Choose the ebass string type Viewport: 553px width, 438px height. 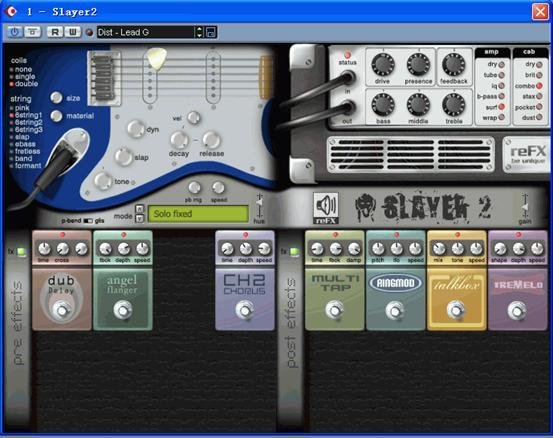tap(23, 144)
